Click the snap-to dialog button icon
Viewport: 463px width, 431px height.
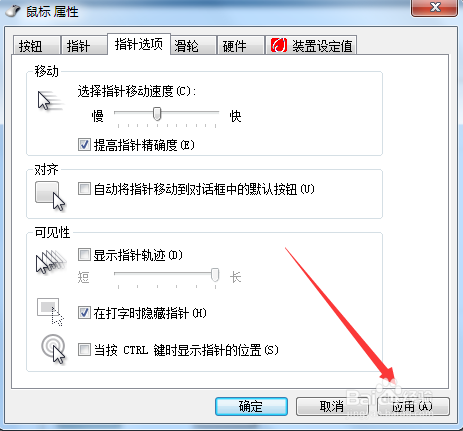(x=50, y=196)
